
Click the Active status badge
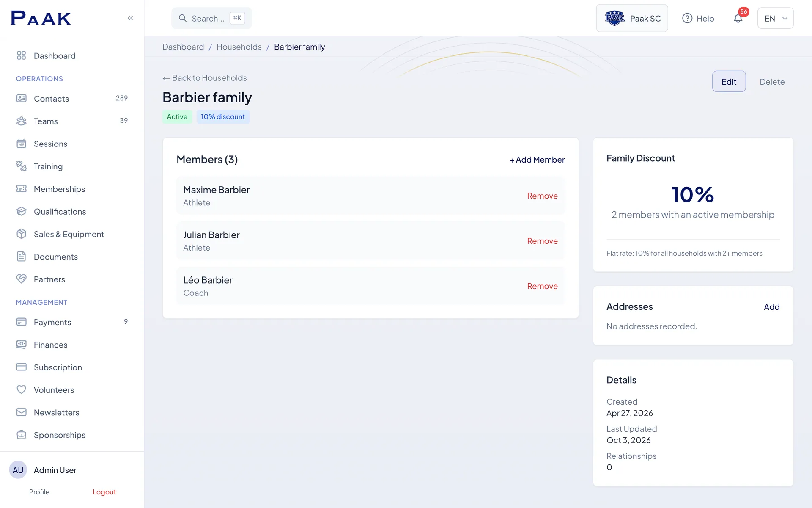pyautogui.click(x=177, y=117)
